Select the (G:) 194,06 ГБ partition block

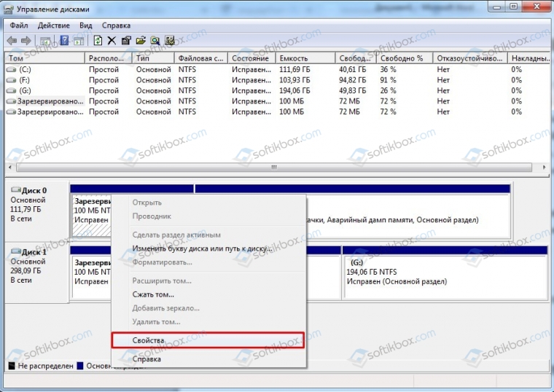(x=445, y=273)
